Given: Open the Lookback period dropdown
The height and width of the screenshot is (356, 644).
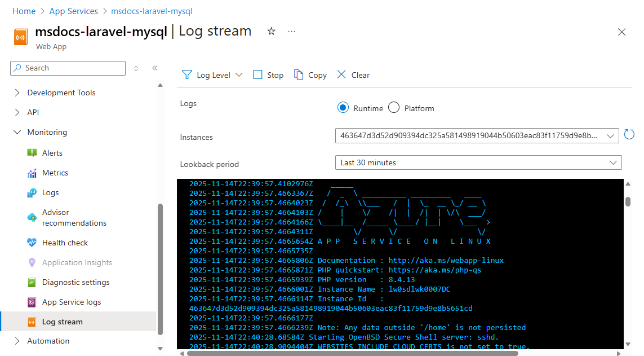Looking at the screenshot, I should 478,162.
